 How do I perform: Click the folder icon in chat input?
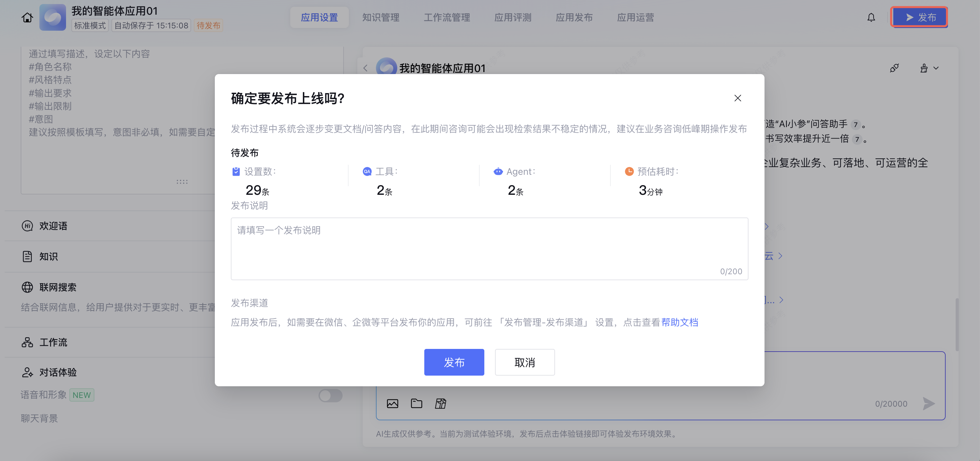[416, 404]
